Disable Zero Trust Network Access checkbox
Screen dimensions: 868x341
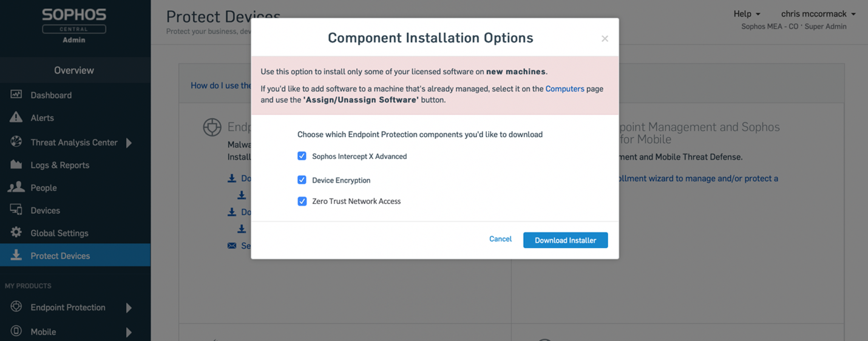(302, 201)
